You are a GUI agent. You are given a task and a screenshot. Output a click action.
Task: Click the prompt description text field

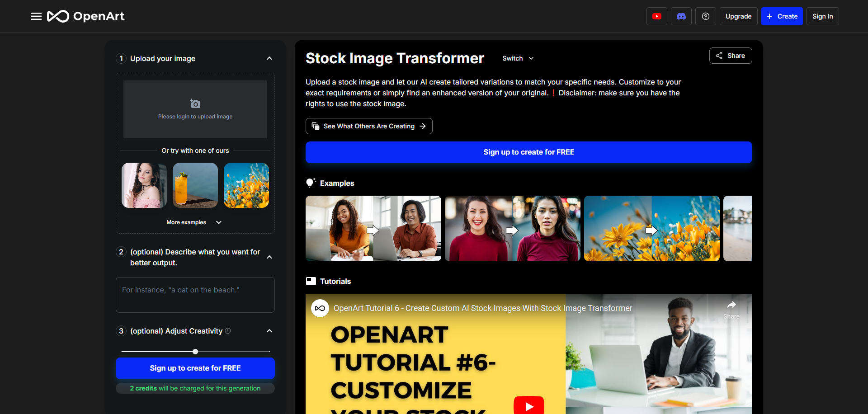(x=195, y=295)
